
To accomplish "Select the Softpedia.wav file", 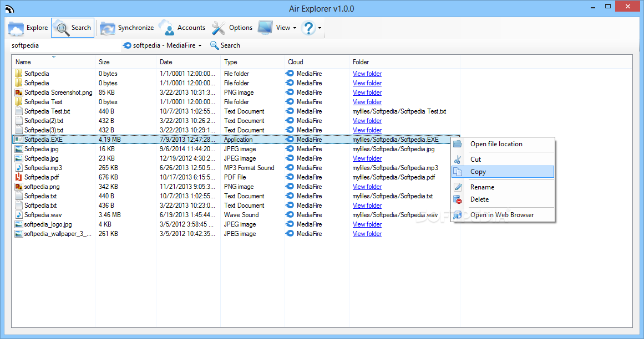I will [43, 215].
